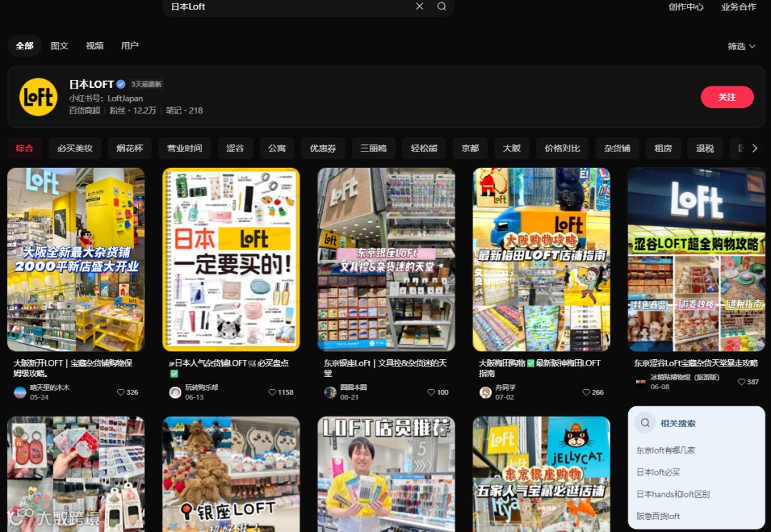The height and width of the screenshot is (532, 771).
Task: Open author avatar of 冰箱贴博物馆
Action: point(640,382)
